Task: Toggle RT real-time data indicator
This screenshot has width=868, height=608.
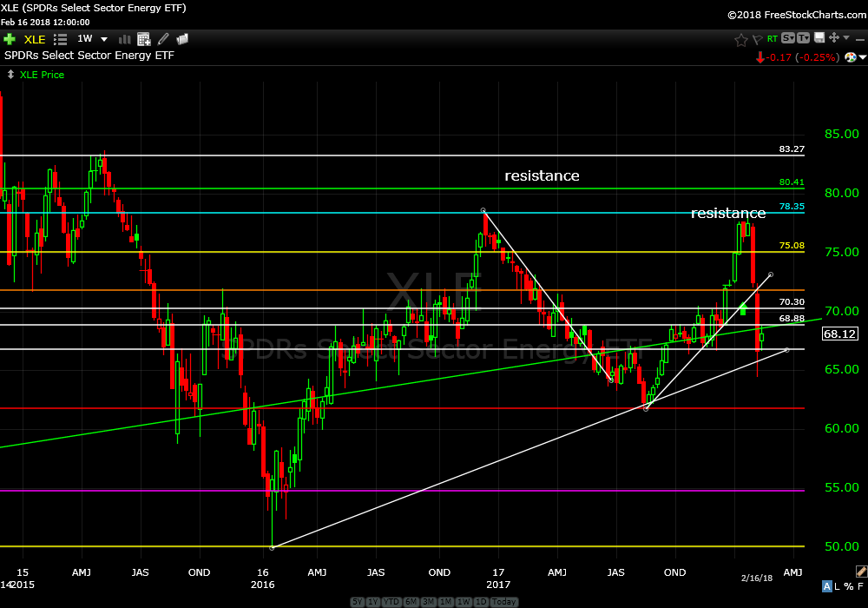Action: click(772, 39)
